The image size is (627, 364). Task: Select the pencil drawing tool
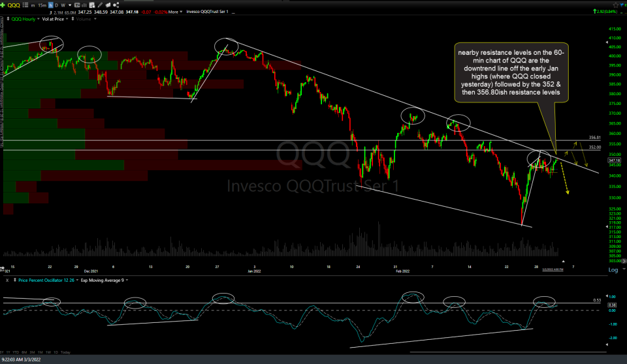pyautogui.click(x=101, y=5)
